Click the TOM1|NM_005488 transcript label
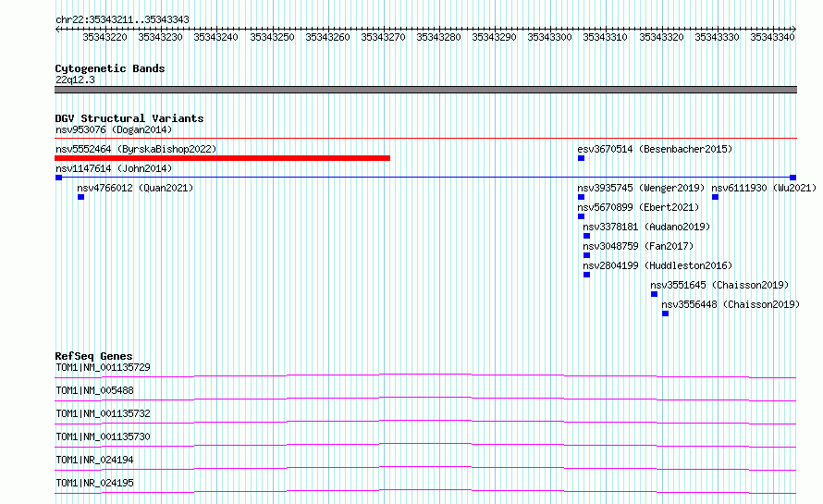This screenshot has height=504, width=823. 94,390
